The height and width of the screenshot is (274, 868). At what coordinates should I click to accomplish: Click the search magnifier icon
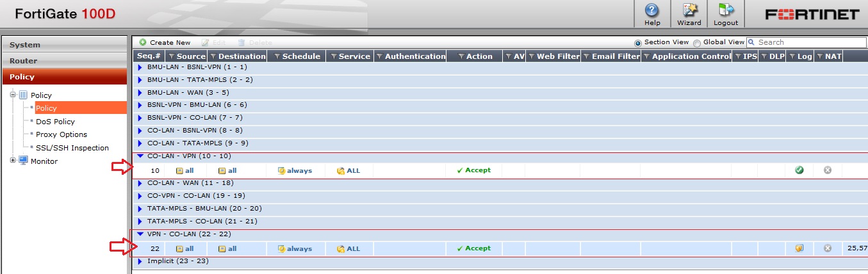pyautogui.click(x=751, y=42)
